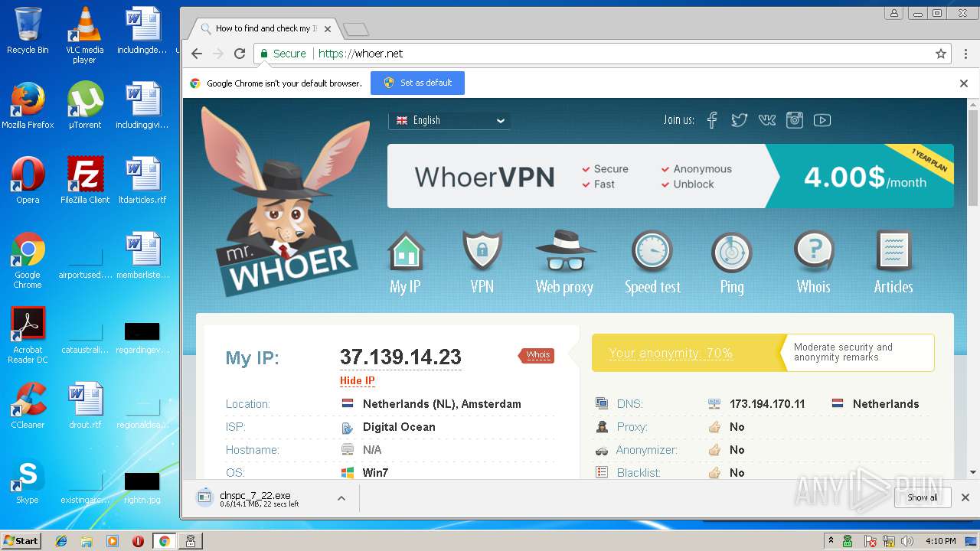Open the Ping radar icon
This screenshot has height=551, width=980.
point(731,252)
